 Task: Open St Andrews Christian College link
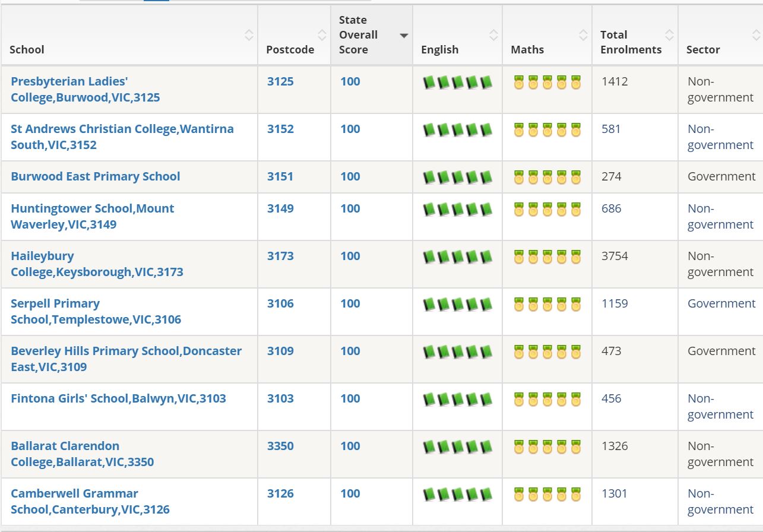(x=122, y=137)
